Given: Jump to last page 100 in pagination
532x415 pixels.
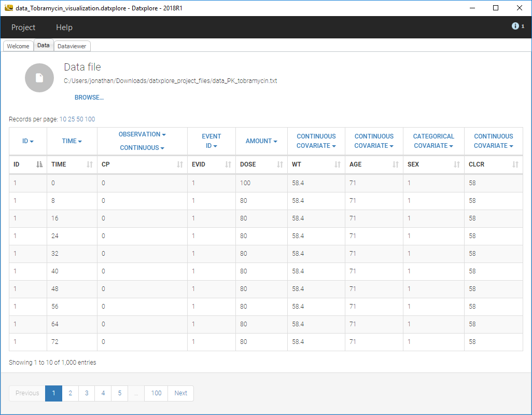Looking at the screenshot, I should (x=156, y=393).
